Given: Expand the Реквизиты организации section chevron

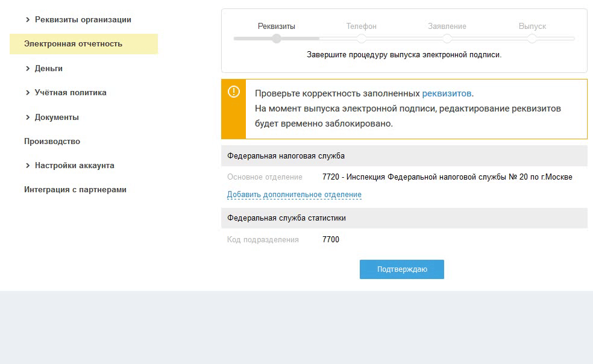Looking at the screenshot, I should (28, 20).
